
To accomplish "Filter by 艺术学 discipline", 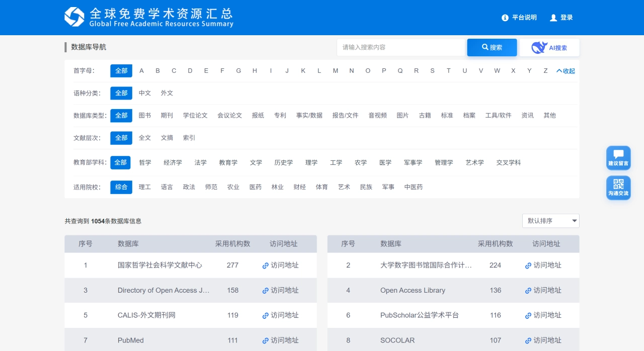I will tap(474, 162).
